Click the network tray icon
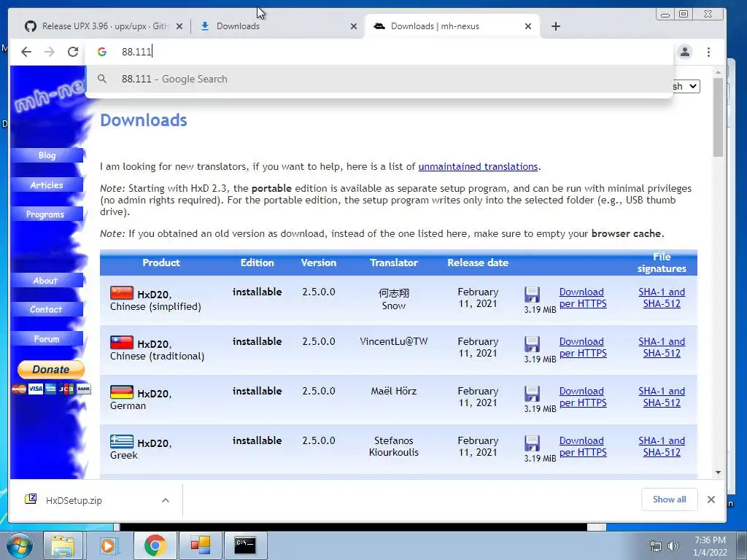This screenshot has width=747, height=560. pos(656,546)
